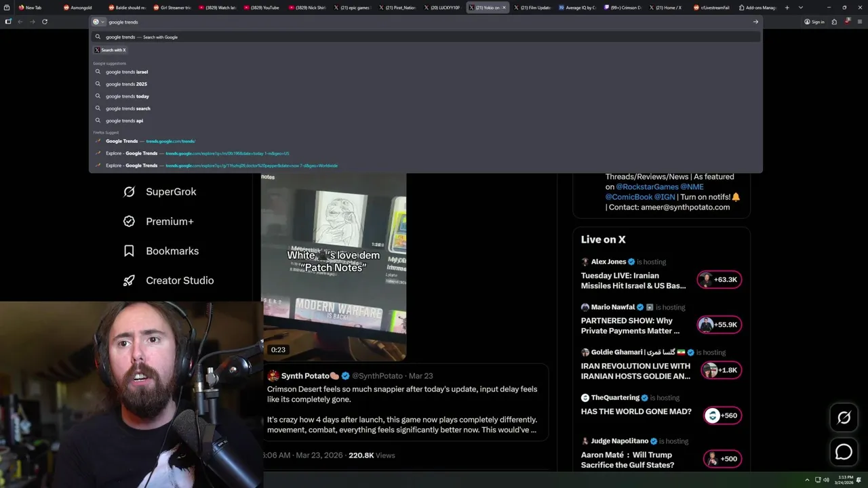Open taskbar clock showing 1:13 PM
This screenshot has height=488, width=868.
point(845,480)
